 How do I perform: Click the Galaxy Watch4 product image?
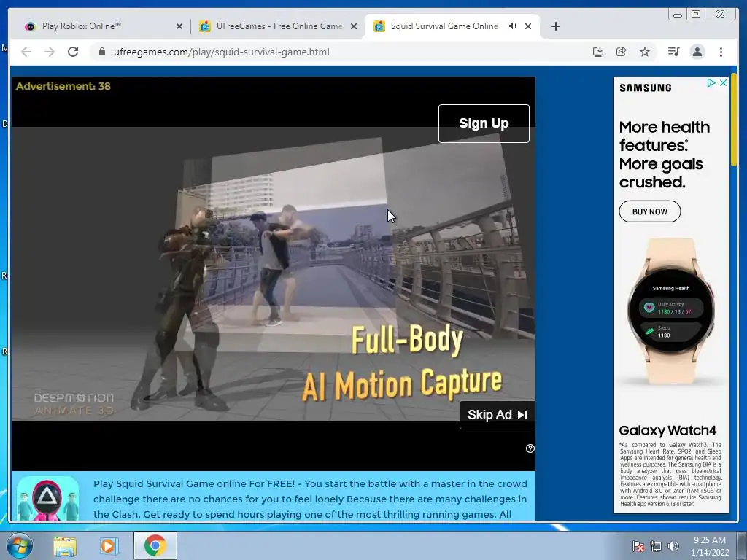pyautogui.click(x=671, y=312)
